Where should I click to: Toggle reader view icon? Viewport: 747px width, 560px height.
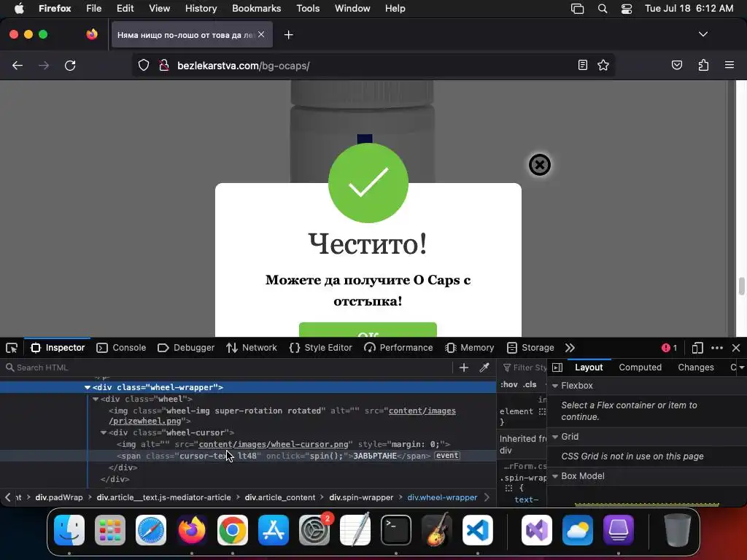click(583, 65)
